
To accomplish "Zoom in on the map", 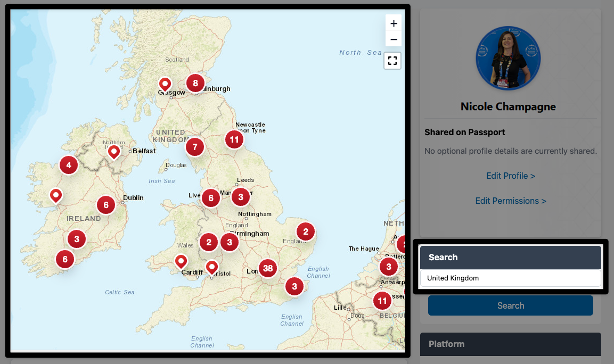I will coord(394,23).
